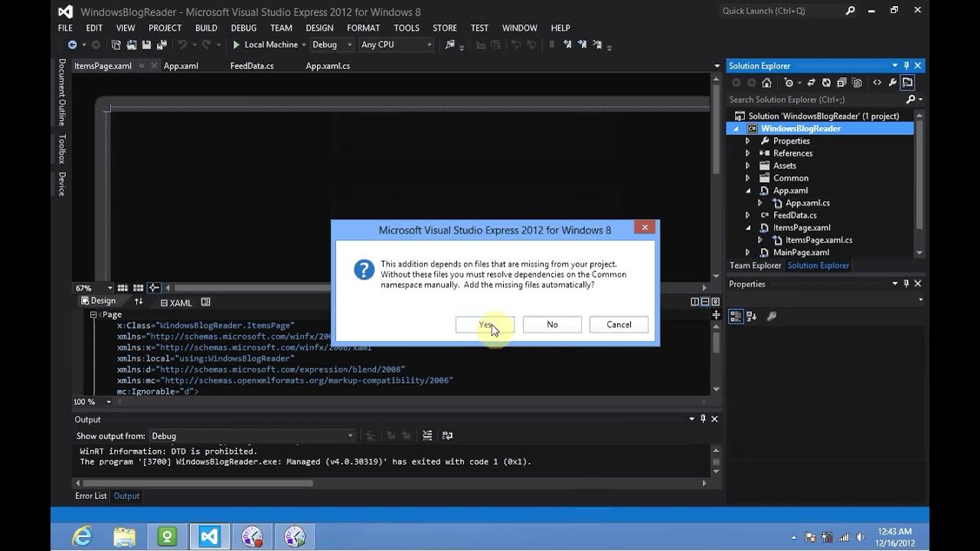980x551 pixels.
Task: Click the Output panel horizontal scrollbar thumb
Action: point(198,483)
